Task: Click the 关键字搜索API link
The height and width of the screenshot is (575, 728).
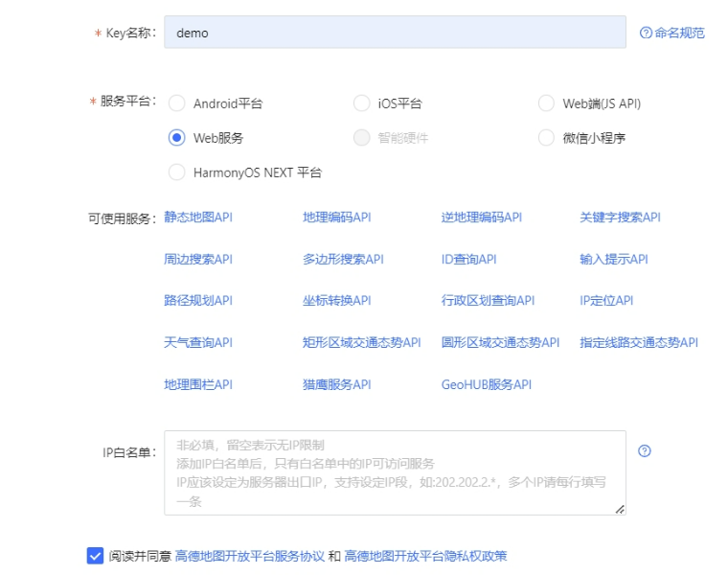Action: [620, 218]
